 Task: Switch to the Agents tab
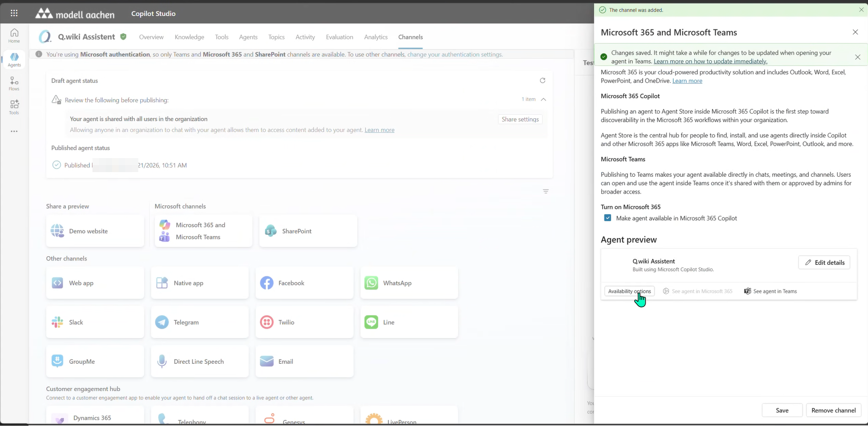click(x=248, y=37)
